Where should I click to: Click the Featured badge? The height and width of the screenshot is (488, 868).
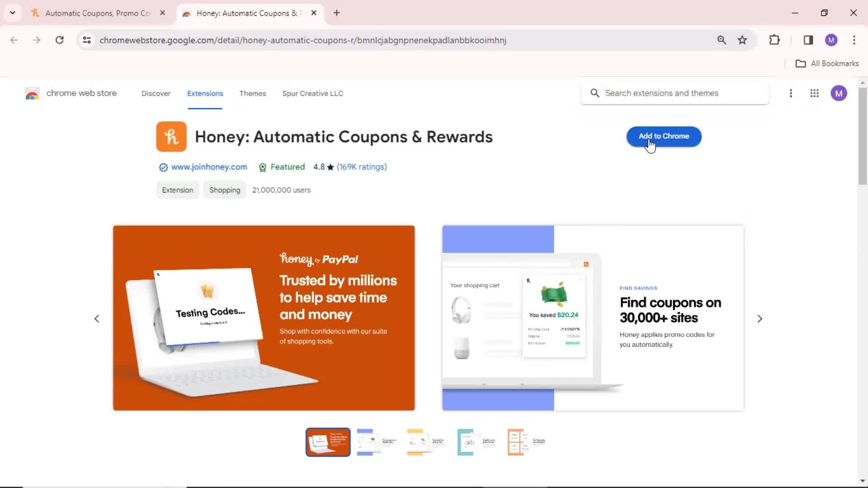point(282,167)
